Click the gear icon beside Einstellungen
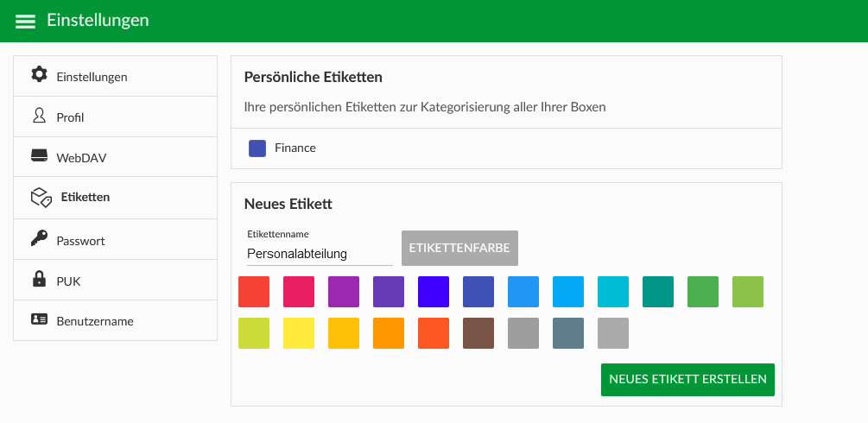The width and height of the screenshot is (868, 423). tap(40, 74)
